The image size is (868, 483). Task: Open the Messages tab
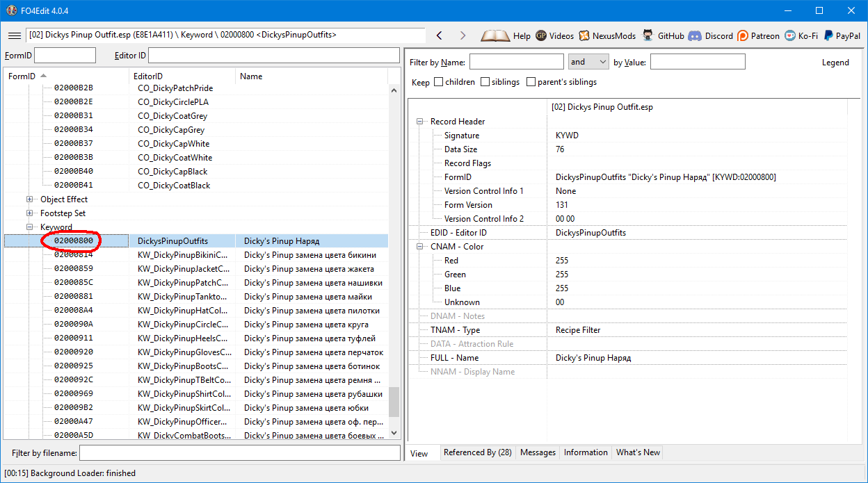pos(538,452)
